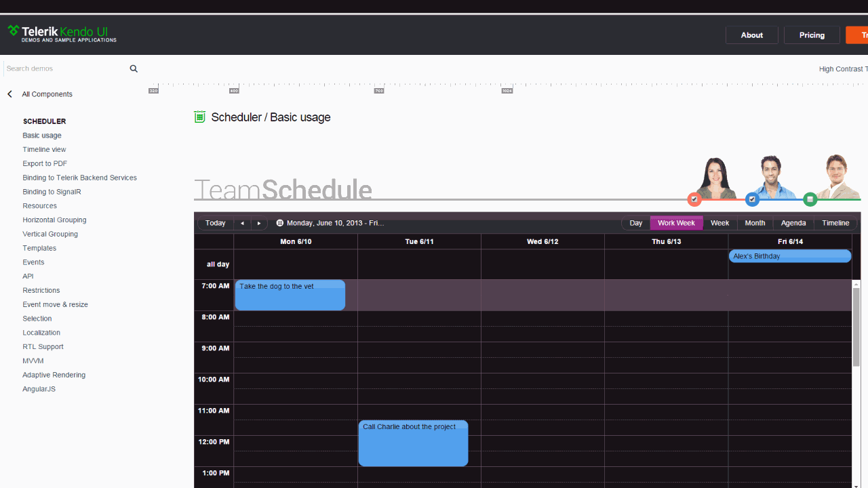Go to previous week with left arrow

pyautogui.click(x=243, y=223)
